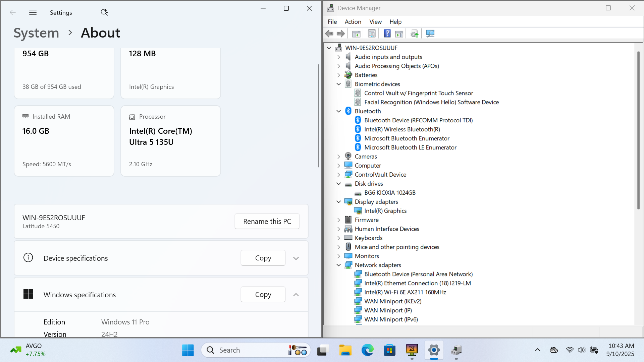Click the Installed RAM 16.0 GB card
Image resolution: width=644 pixels, height=362 pixels.
[64, 141]
